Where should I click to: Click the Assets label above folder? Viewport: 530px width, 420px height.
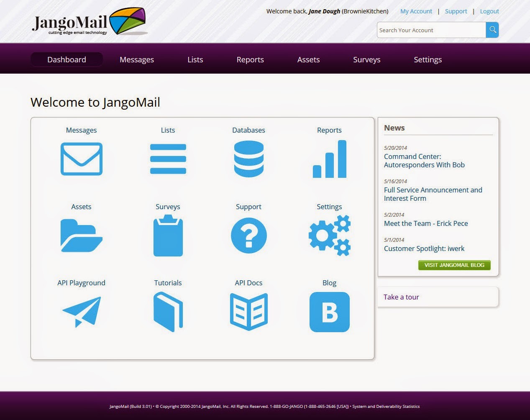(82, 207)
